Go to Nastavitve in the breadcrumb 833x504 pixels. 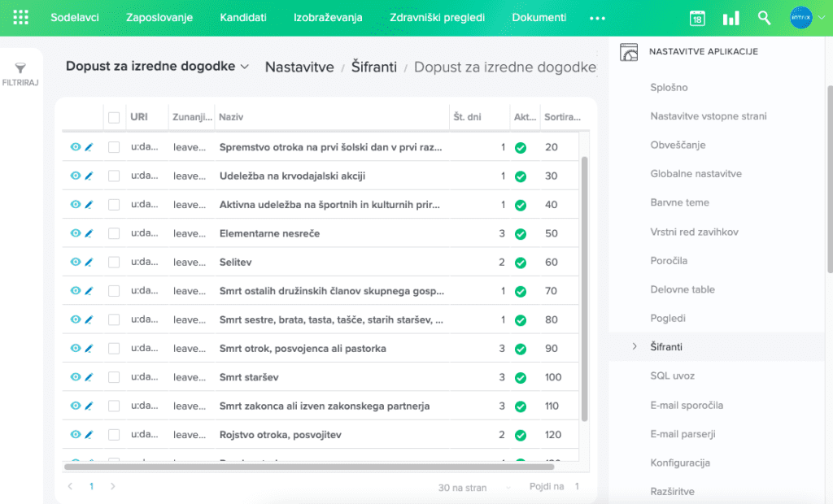(x=299, y=67)
